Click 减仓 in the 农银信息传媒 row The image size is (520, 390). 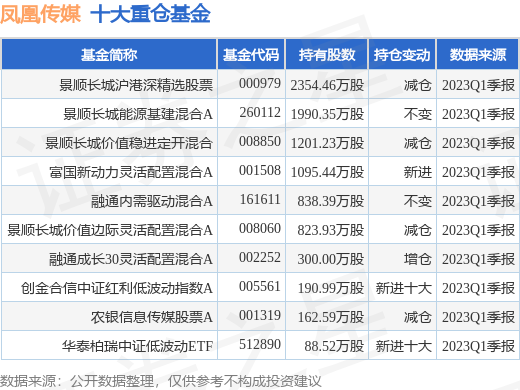(x=418, y=317)
